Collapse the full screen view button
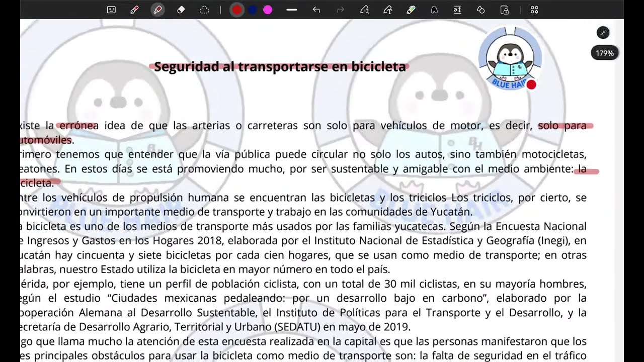 (x=603, y=33)
